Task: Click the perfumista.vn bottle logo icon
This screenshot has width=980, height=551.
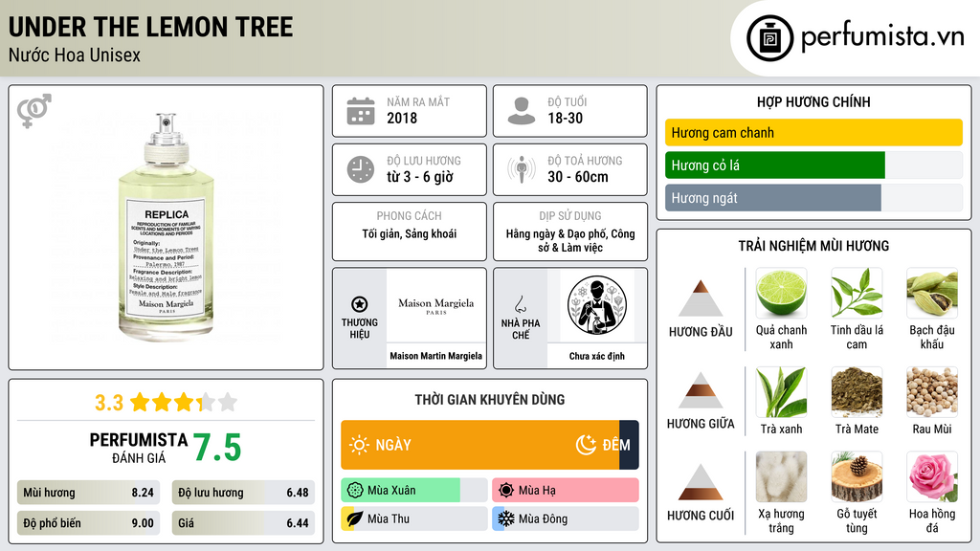Action: (770, 38)
